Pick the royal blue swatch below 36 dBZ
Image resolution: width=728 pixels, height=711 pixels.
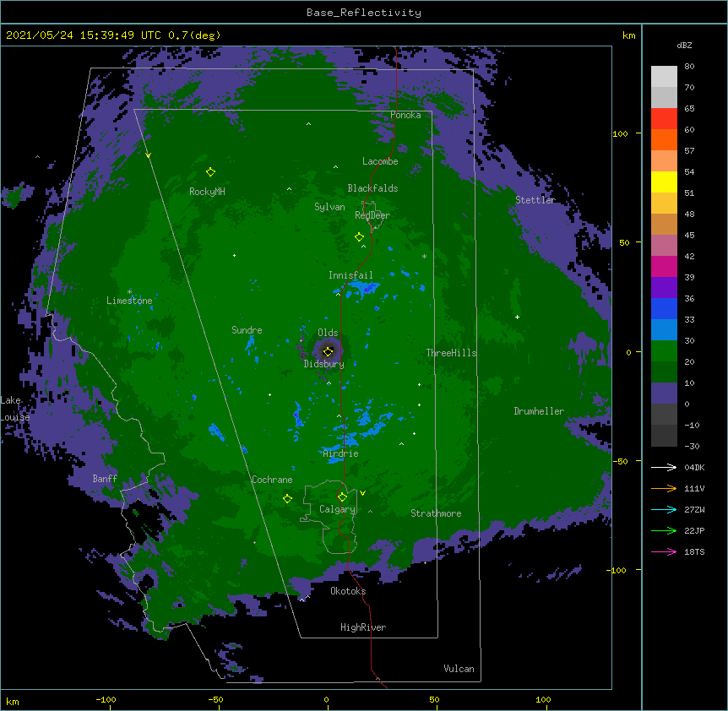(x=664, y=308)
